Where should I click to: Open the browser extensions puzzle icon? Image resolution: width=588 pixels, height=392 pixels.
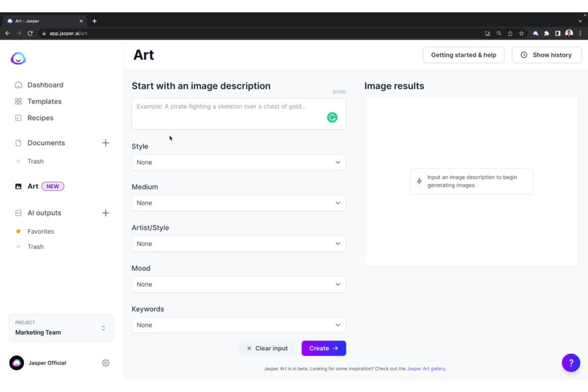pyautogui.click(x=547, y=33)
